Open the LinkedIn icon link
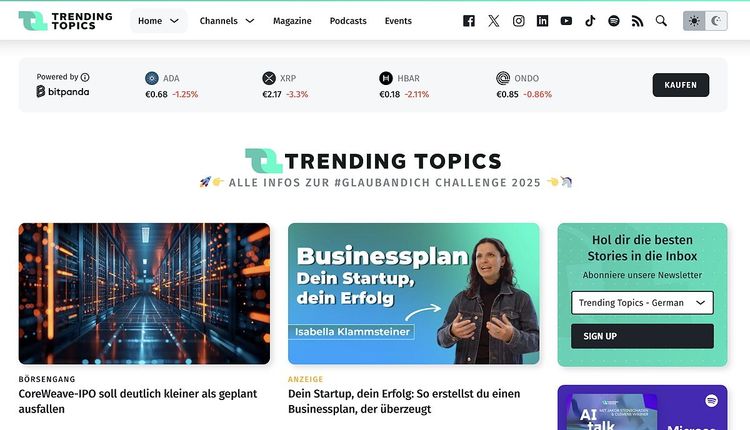 (x=542, y=21)
